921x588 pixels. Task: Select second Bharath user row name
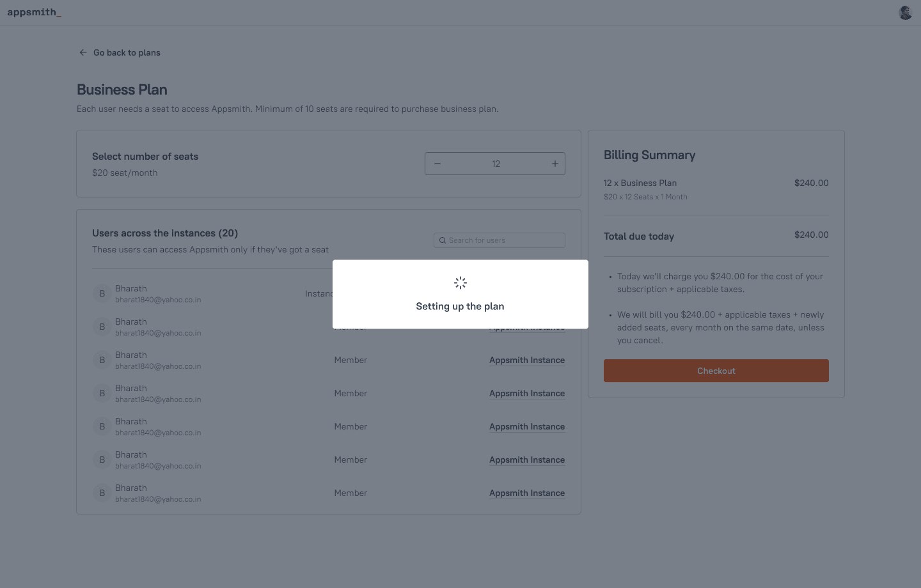pyautogui.click(x=131, y=321)
